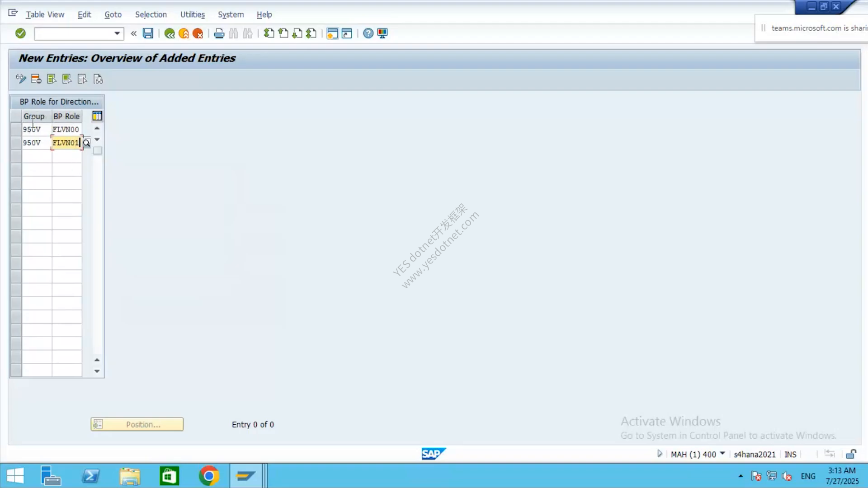Screen dimensions: 868x488
Task: Show hidden system tray icons
Action: (741, 476)
